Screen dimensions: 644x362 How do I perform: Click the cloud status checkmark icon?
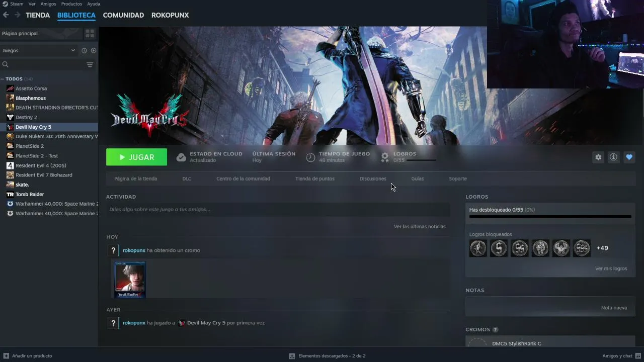click(x=181, y=157)
